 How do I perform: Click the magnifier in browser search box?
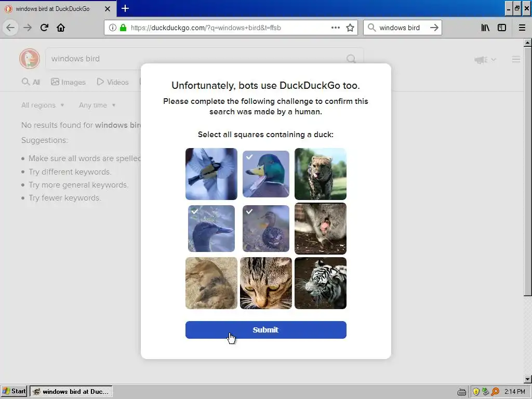tap(372, 28)
